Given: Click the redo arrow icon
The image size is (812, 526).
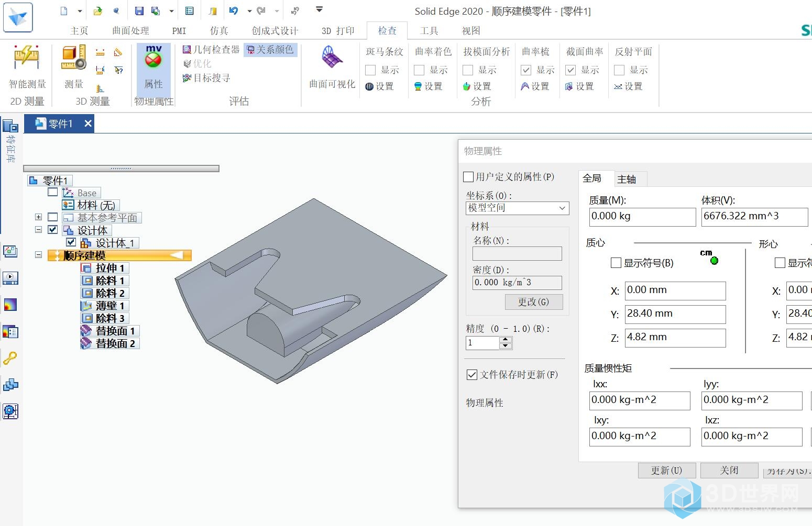Looking at the screenshot, I should [x=261, y=10].
